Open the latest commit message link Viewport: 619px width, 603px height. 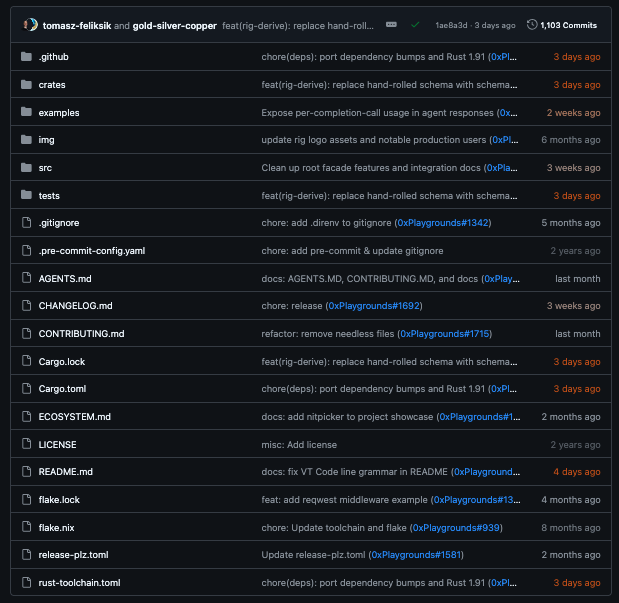coord(298,26)
